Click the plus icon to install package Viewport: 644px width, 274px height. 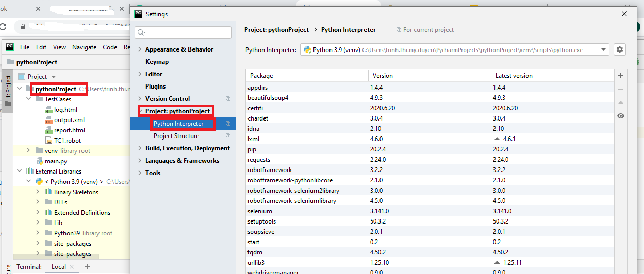tap(621, 76)
